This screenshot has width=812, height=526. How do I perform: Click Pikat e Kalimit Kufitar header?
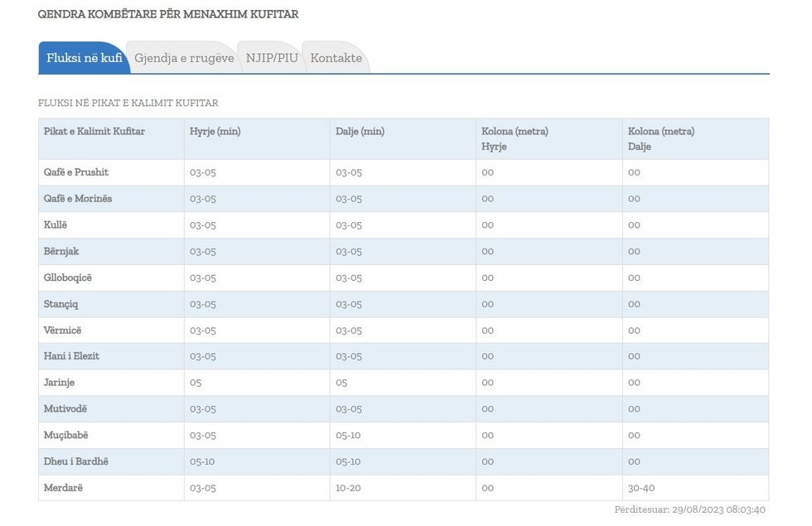point(94,132)
